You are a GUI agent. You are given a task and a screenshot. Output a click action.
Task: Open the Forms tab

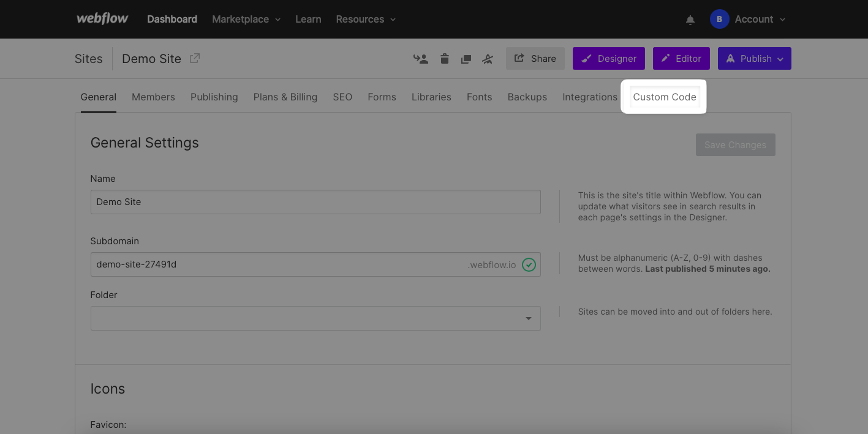(382, 97)
